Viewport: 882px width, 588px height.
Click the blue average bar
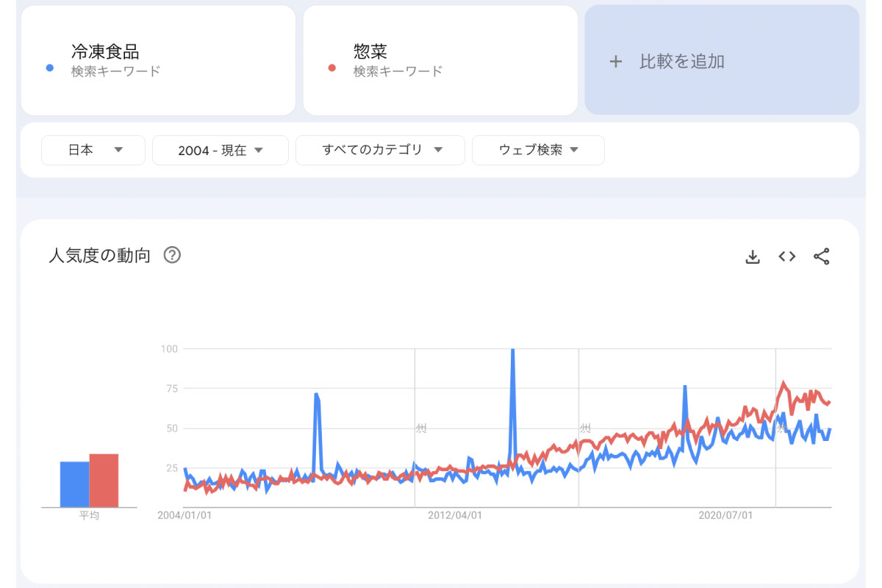[74, 484]
